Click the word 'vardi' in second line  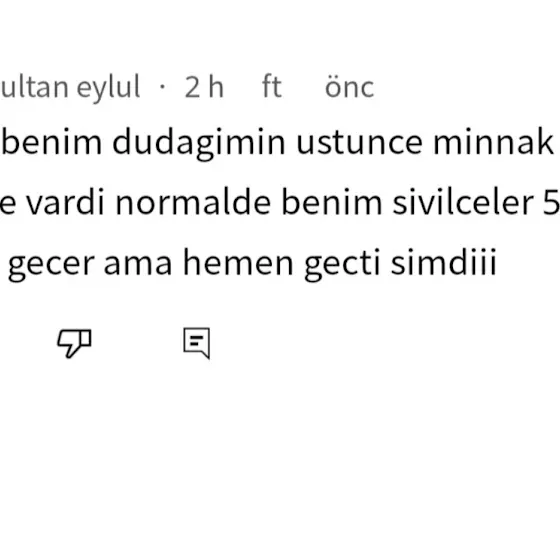click(x=66, y=203)
